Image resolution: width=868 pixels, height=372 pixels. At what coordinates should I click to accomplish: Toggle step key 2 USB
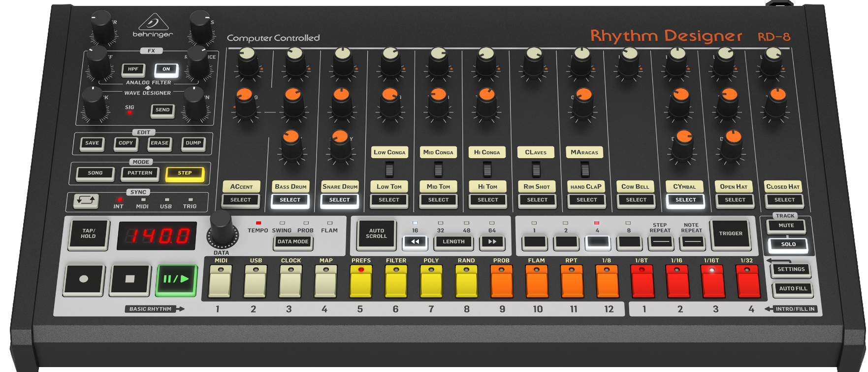(255, 281)
